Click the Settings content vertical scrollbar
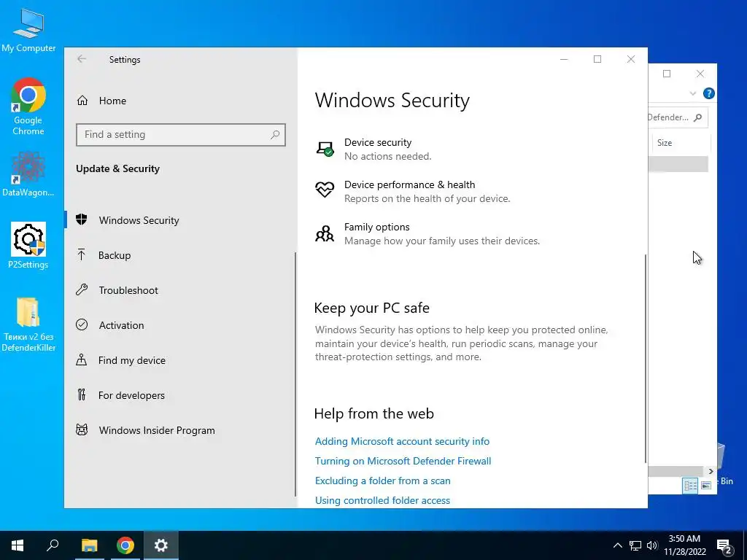This screenshot has height=560, width=747. click(x=646, y=358)
